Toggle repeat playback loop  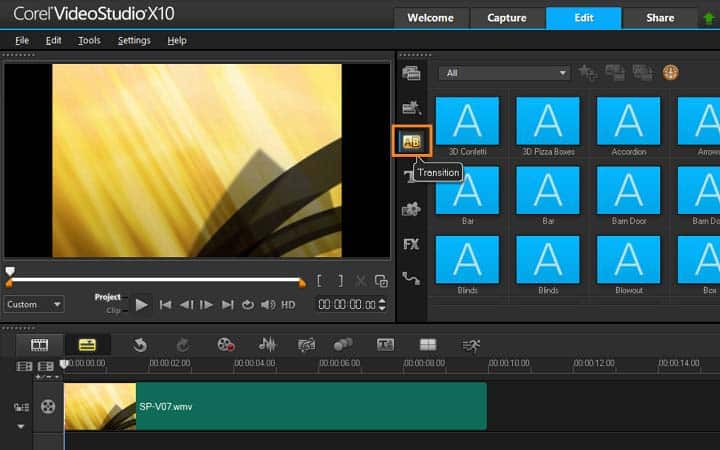249,305
